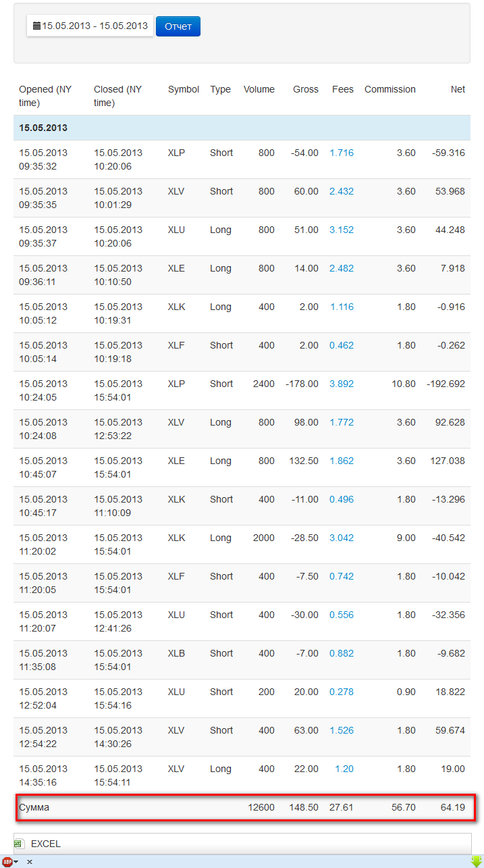Viewport: 484px width, 868px height.
Task: Click the Symbol column header
Action: tap(184, 89)
